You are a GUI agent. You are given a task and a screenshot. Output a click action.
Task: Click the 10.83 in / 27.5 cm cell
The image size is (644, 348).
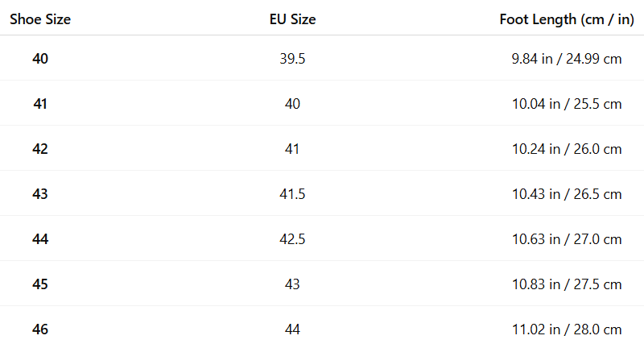coord(567,284)
